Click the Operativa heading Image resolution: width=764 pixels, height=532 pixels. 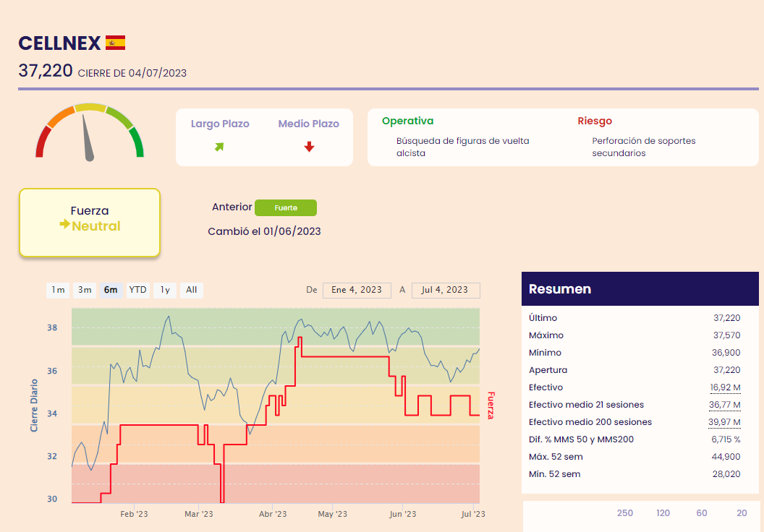[x=407, y=121]
